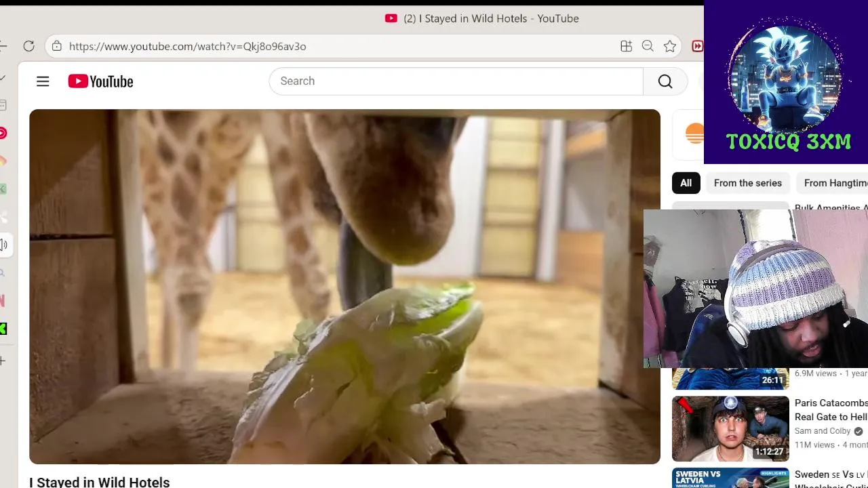The height and width of the screenshot is (488, 868).
Task: Visit the Sam and Colby channel
Action: point(823,431)
